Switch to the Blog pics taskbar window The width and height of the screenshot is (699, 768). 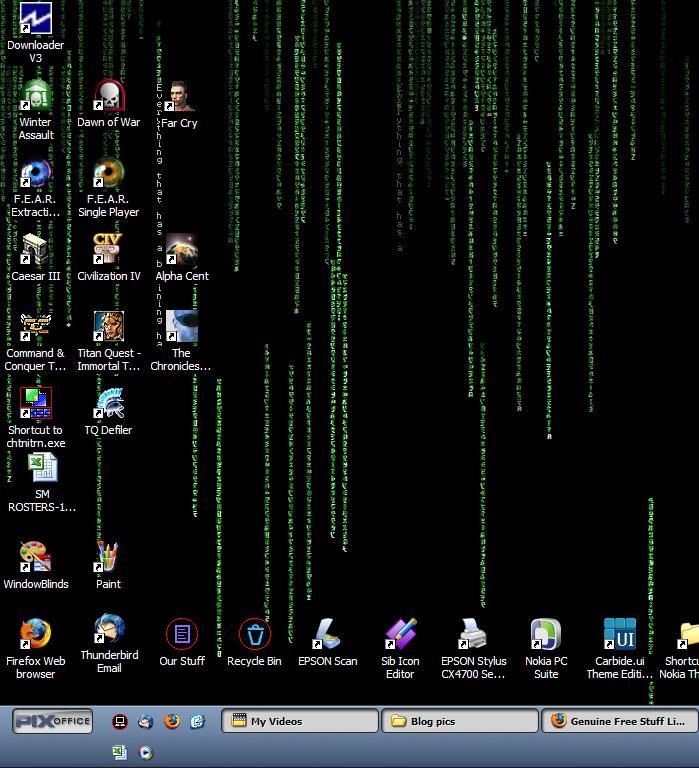(460, 721)
